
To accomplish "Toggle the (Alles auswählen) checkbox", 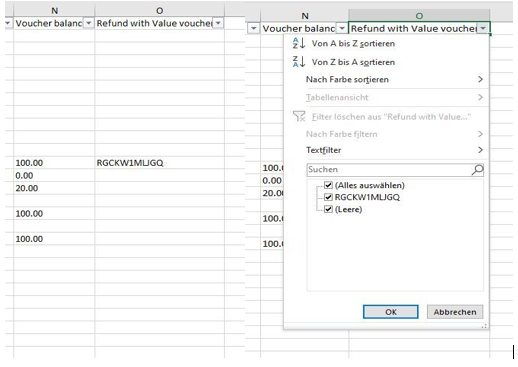I will [328, 185].
